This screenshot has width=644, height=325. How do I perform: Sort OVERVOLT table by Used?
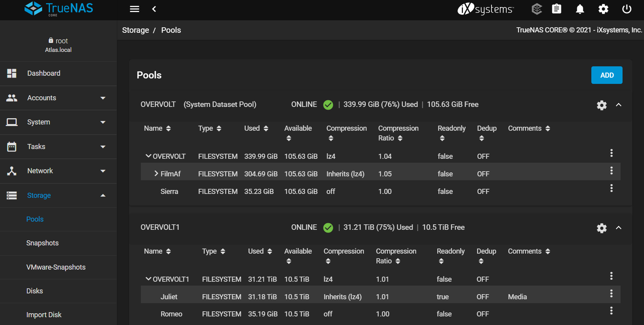point(256,128)
